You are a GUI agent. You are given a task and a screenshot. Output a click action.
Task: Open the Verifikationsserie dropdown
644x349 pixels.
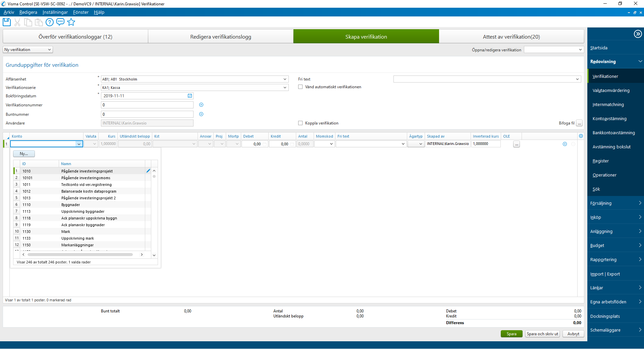tap(285, 87)
